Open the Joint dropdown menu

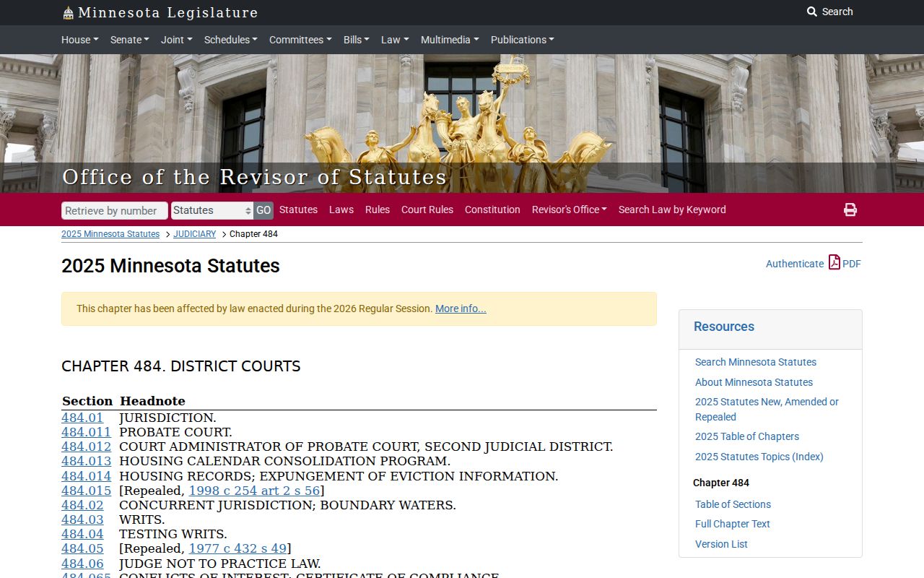177,40
